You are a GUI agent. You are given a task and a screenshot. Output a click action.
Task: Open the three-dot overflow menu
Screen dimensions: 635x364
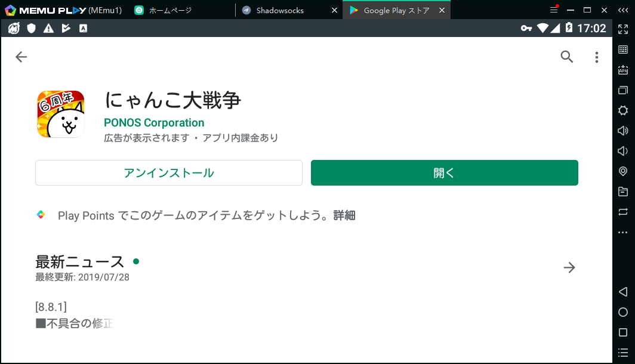(596, 57)
